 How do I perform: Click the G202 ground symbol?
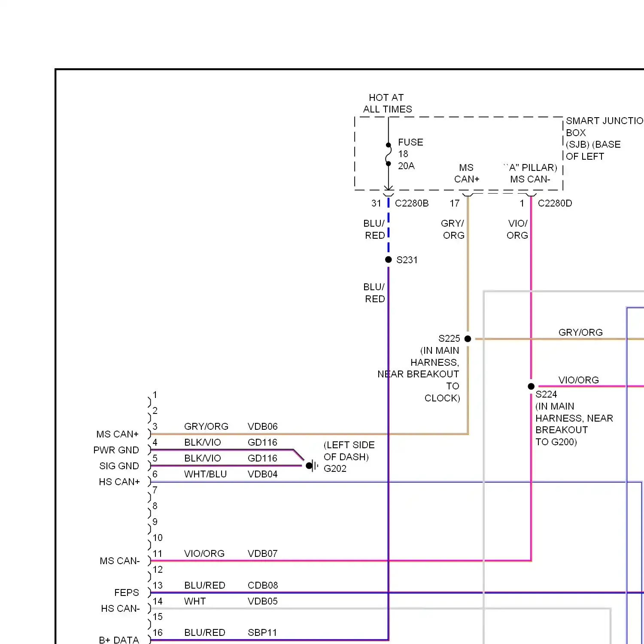click(312, 465)
